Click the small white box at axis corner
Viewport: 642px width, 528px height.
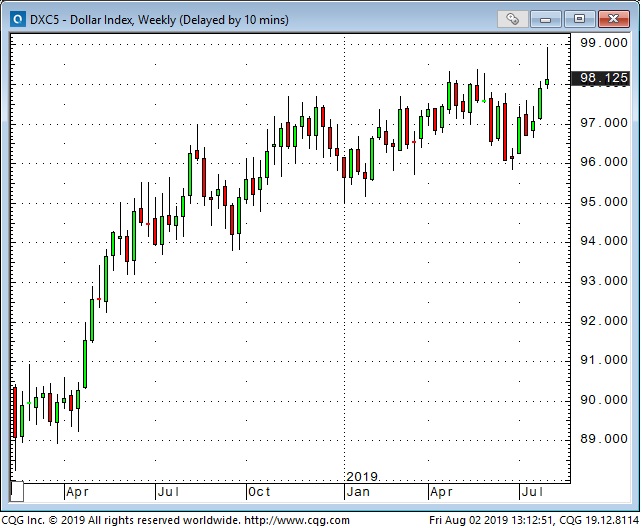click(17, 491)
